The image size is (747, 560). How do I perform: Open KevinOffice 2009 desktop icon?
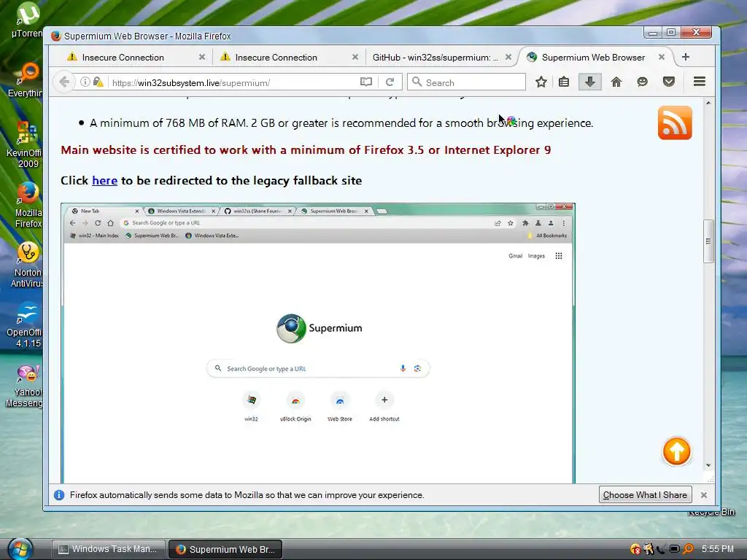[25, 144]
